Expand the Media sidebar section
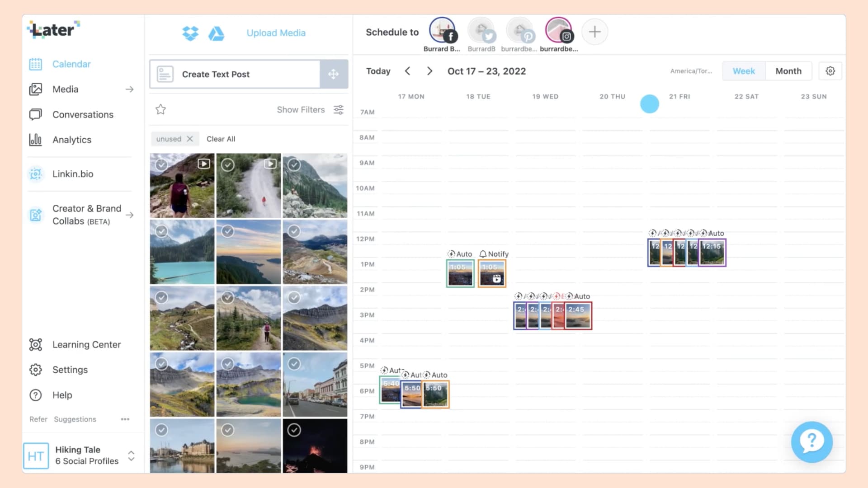 (x=130, y=89)
